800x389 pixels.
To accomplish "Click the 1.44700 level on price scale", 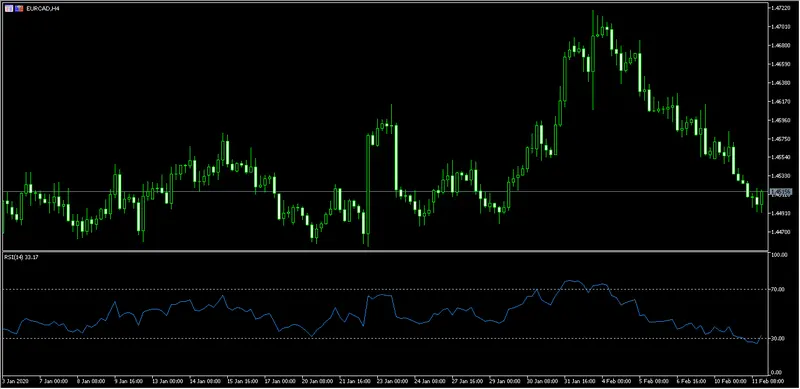I will (781, 232).
